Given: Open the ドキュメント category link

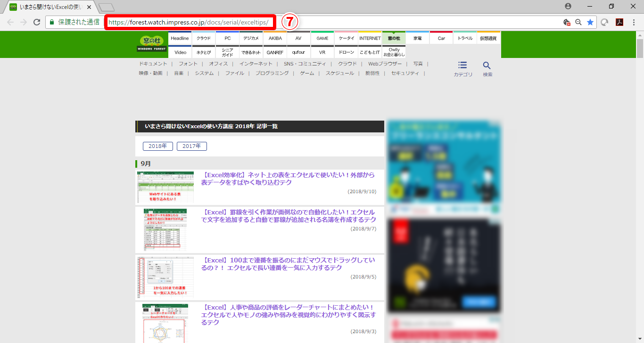Looking at the screenshot, I should click(x=153, y=64).
